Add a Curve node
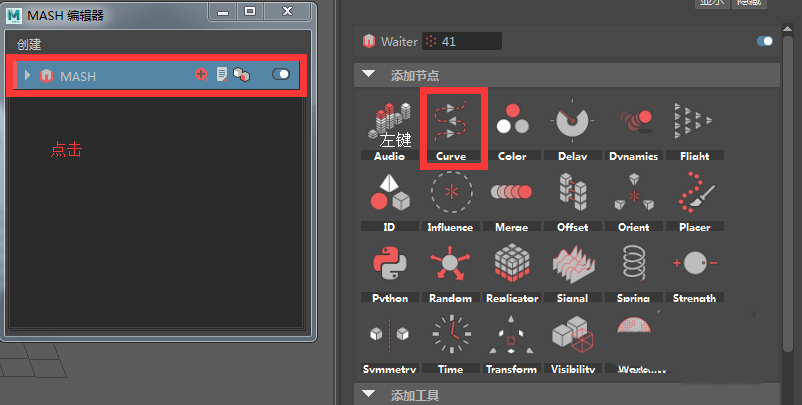 pos(451,129)
